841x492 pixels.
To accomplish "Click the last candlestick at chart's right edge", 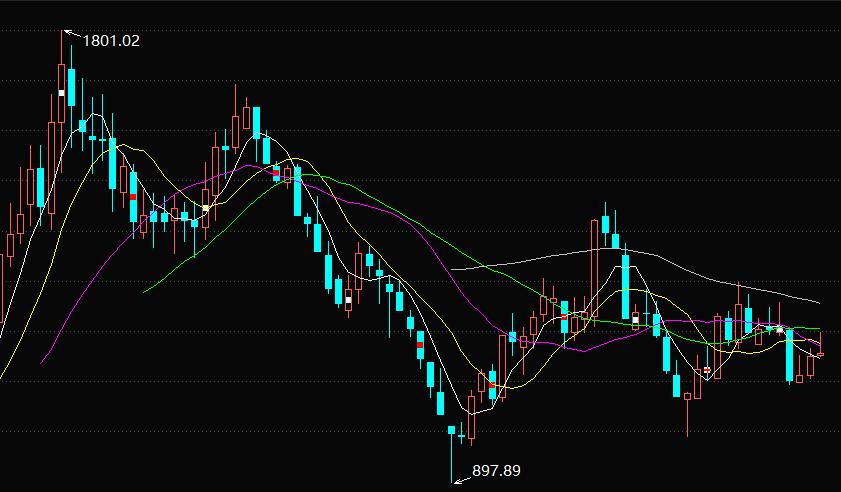I will tap(820, 354).
